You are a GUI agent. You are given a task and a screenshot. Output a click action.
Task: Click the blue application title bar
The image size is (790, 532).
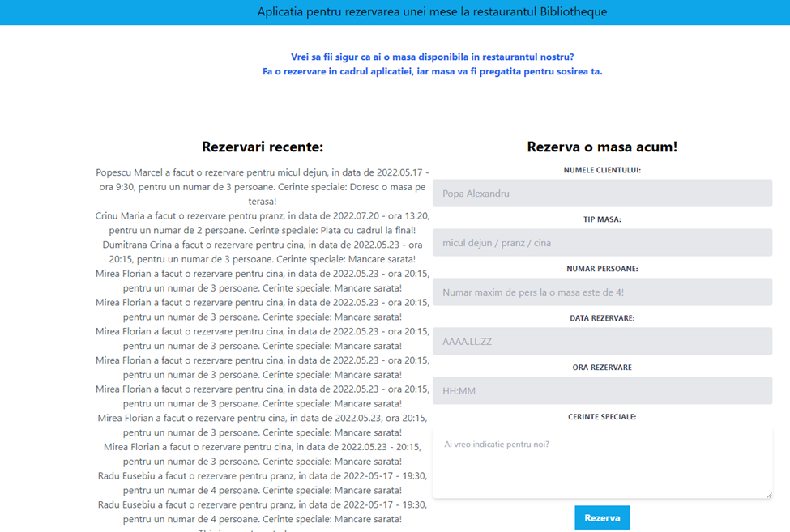(x=395, y=11)
